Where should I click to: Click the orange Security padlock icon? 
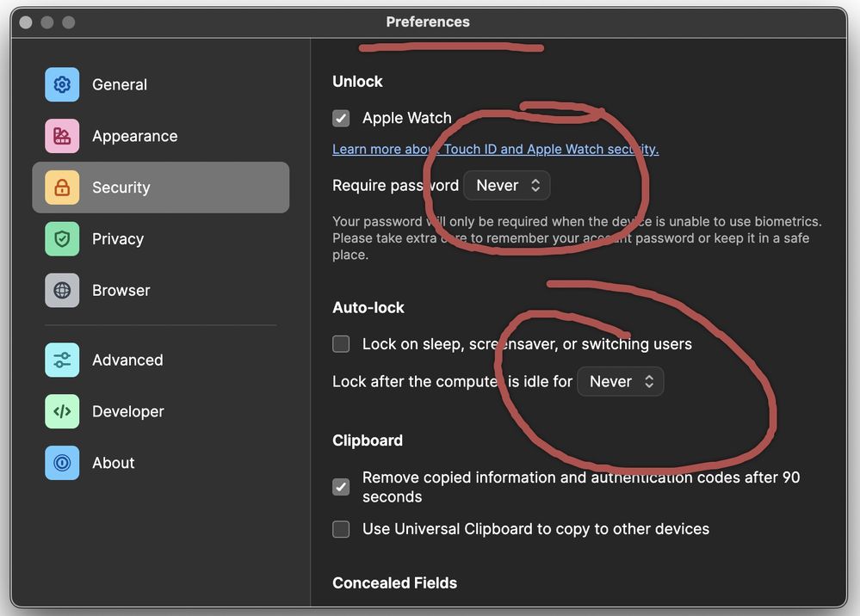coord(62,188)
